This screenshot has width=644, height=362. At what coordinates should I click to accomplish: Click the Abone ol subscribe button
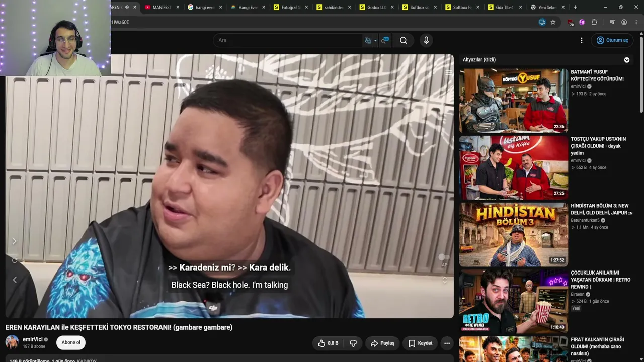point(71,343)
